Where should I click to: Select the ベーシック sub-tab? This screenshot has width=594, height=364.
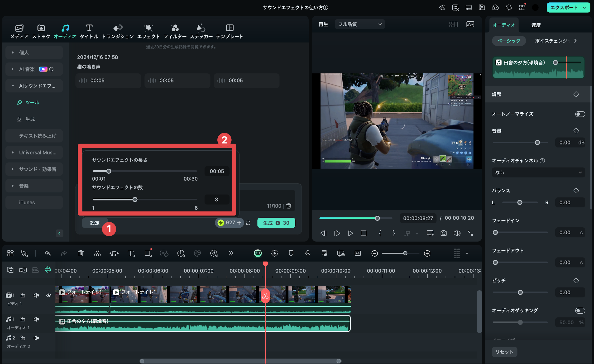(509, 41)
